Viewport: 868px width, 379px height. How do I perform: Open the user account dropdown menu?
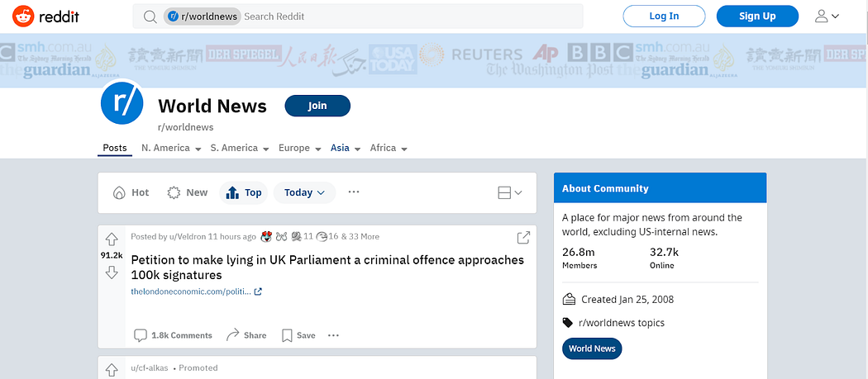pos(827,16)
